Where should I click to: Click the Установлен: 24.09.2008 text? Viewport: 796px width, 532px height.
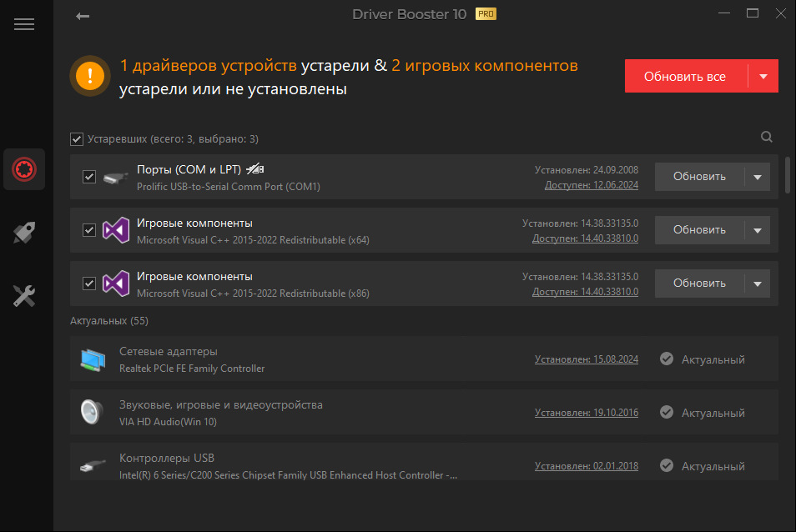(587, 170)
